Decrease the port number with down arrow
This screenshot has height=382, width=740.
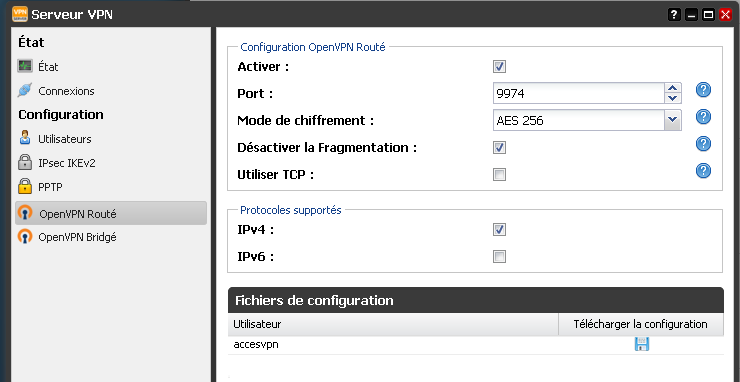673,98
